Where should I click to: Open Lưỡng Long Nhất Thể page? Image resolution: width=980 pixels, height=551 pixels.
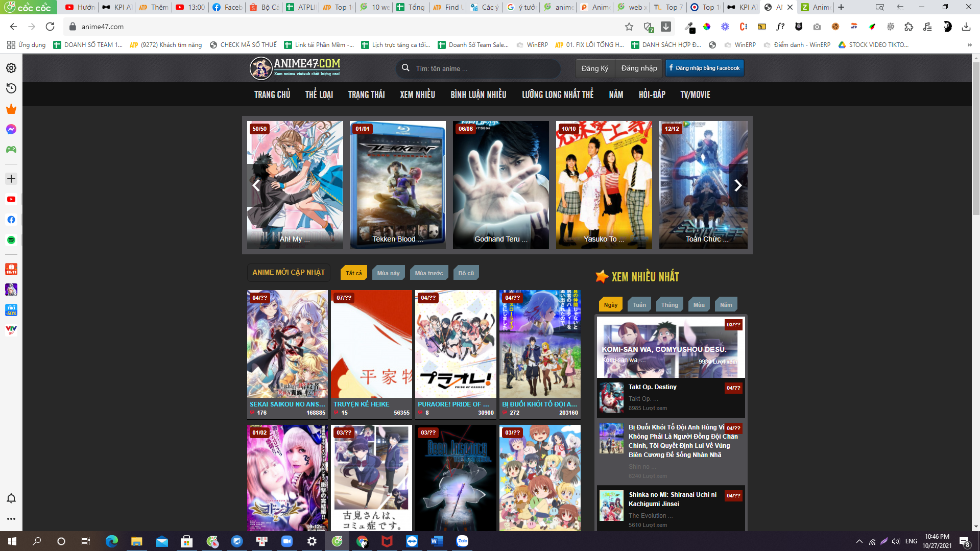coord(558,94)
